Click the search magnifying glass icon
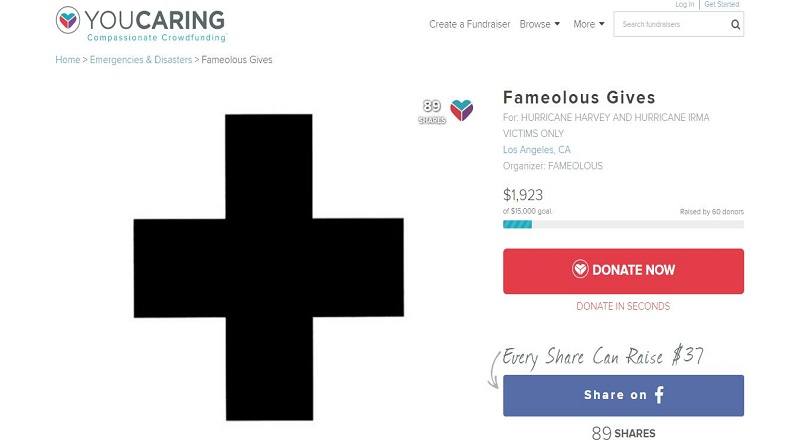 735,25
